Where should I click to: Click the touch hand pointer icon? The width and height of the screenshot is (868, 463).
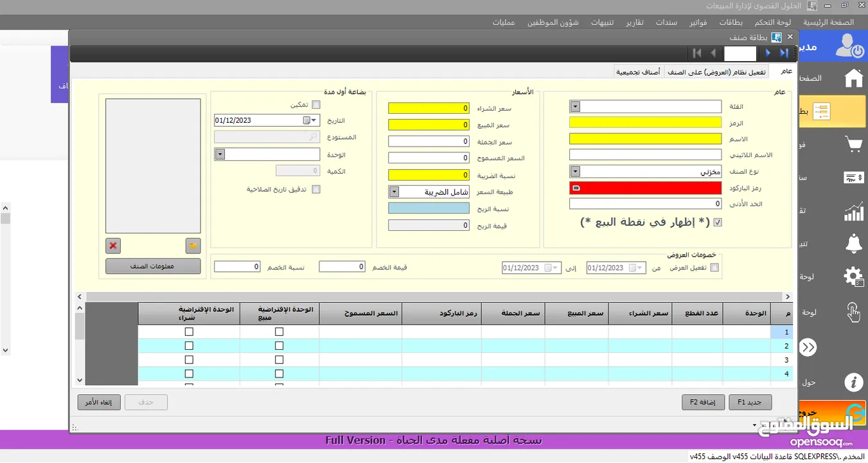coord(853,312)
